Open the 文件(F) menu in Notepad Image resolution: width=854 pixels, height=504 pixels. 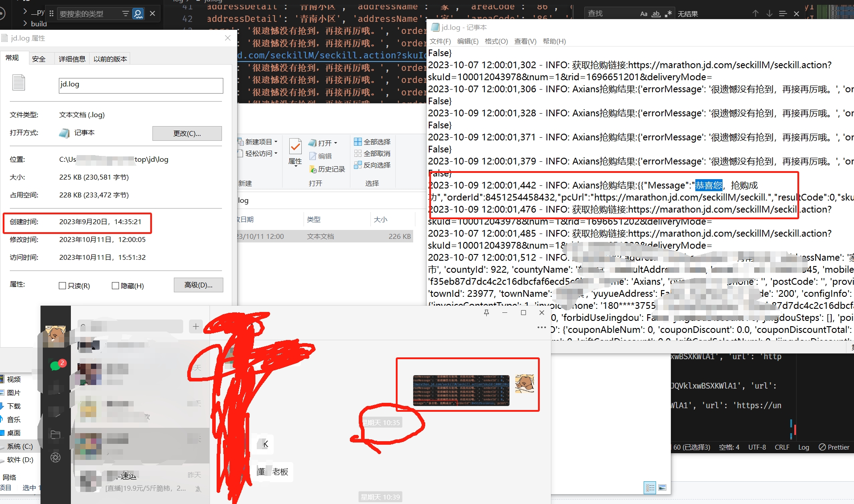[440, 41]
